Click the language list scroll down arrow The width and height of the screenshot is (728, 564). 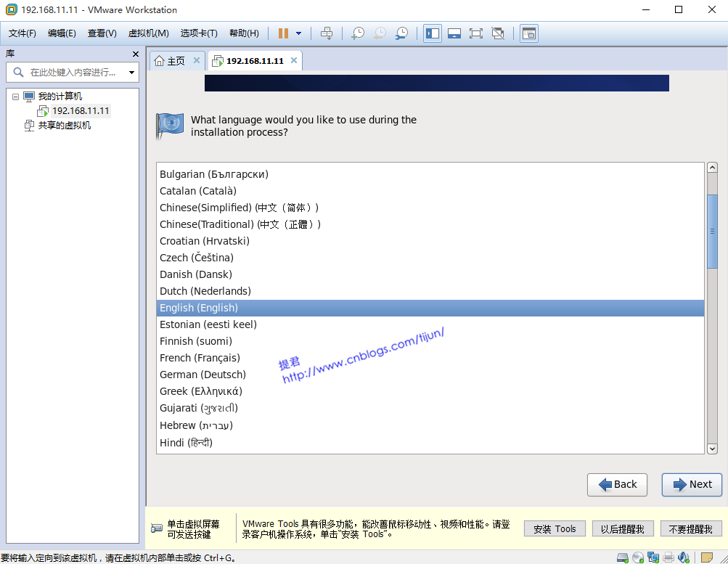[x=712, y=449]
